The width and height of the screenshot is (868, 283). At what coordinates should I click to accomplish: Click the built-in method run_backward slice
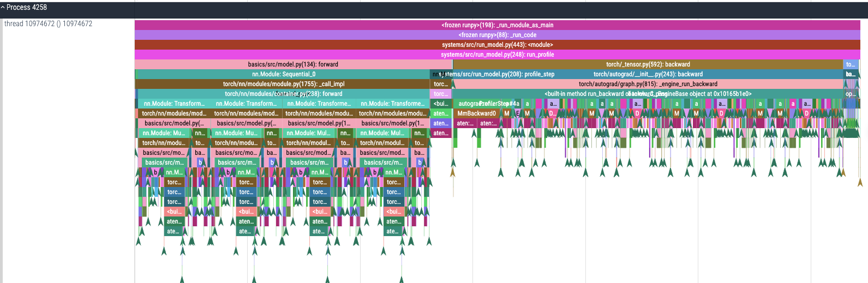tap(648, 94)
